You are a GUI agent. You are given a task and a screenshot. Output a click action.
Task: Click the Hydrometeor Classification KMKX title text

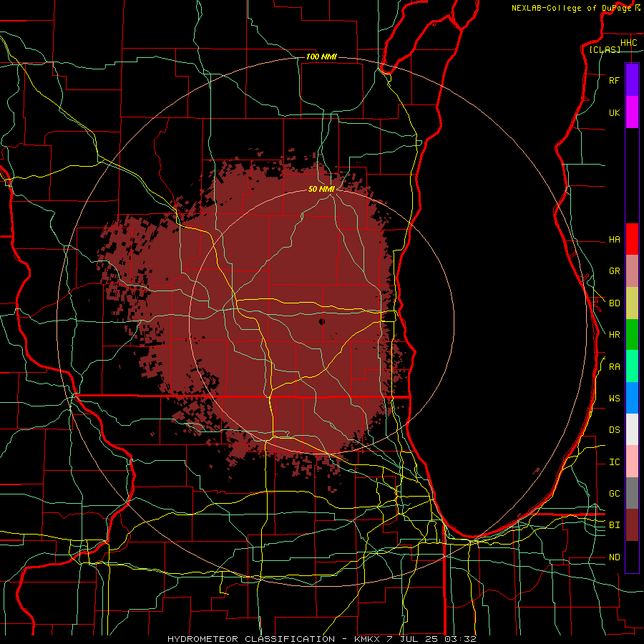coord(321,639)
